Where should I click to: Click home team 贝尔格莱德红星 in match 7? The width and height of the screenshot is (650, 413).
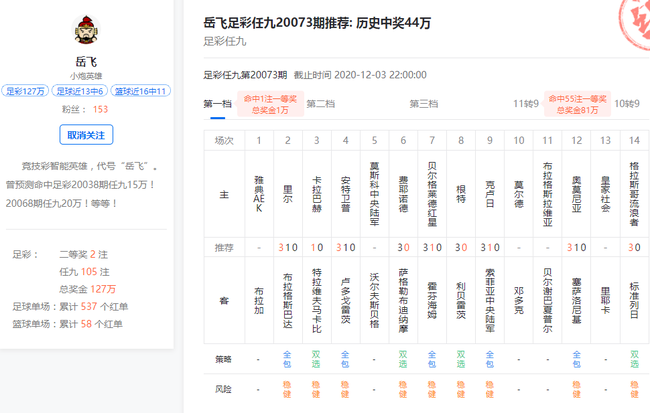click(432, 194)
